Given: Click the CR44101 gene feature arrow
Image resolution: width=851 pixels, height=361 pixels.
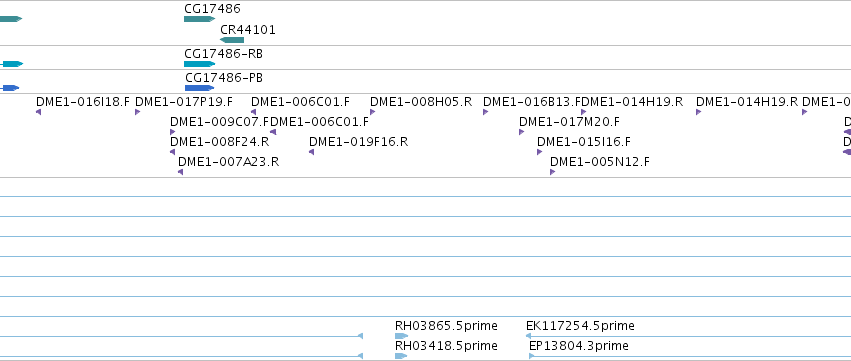Looking at the screenshot, I should tap(232, 40).
